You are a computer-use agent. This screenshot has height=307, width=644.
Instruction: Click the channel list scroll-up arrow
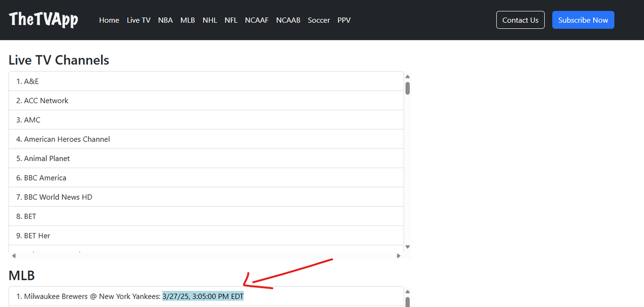click(408, 76)
